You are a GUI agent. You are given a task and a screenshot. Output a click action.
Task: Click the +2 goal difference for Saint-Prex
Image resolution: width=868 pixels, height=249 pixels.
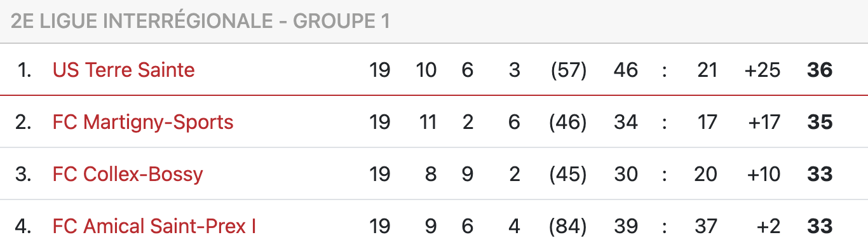point(769,225)
